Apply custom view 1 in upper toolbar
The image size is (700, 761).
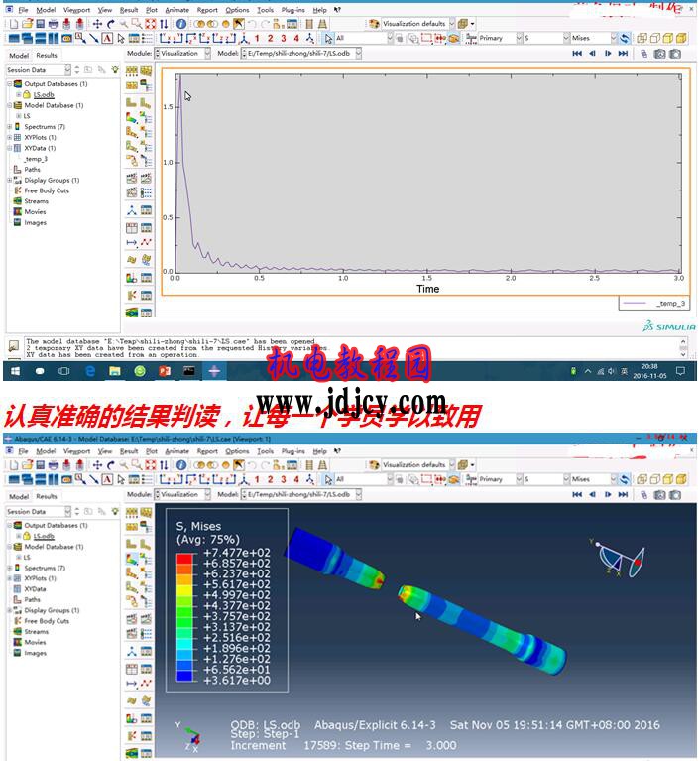click(257, 38)
